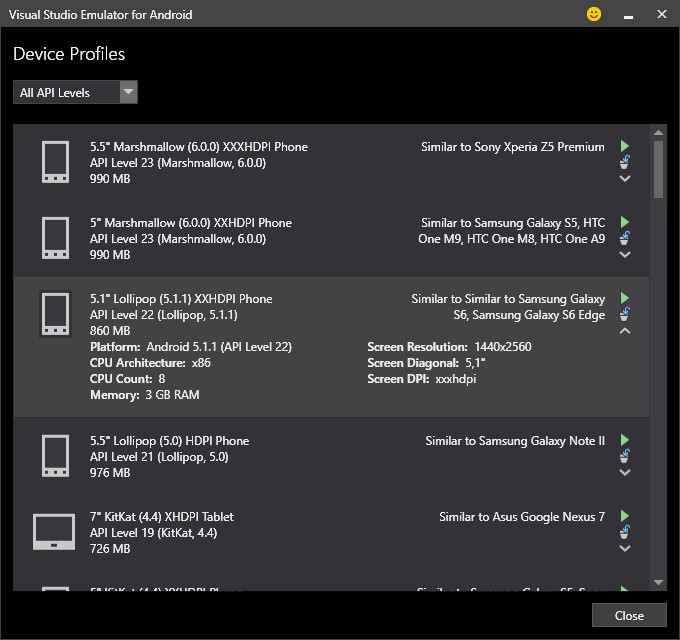Click "5.5" Marshmallow (6.0.0) XXXHDPI Phone" title
Image resolution: width=680 pixels, height=640 pixels.
[199, 147]
